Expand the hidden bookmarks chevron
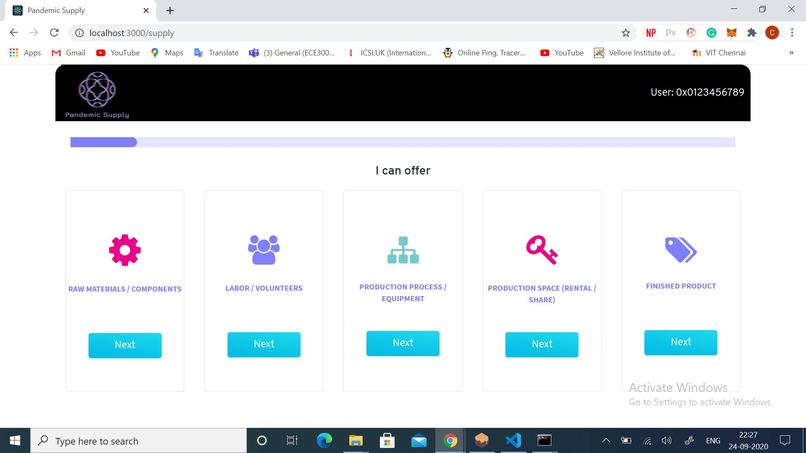806x453 pixels. pos(791,52)
